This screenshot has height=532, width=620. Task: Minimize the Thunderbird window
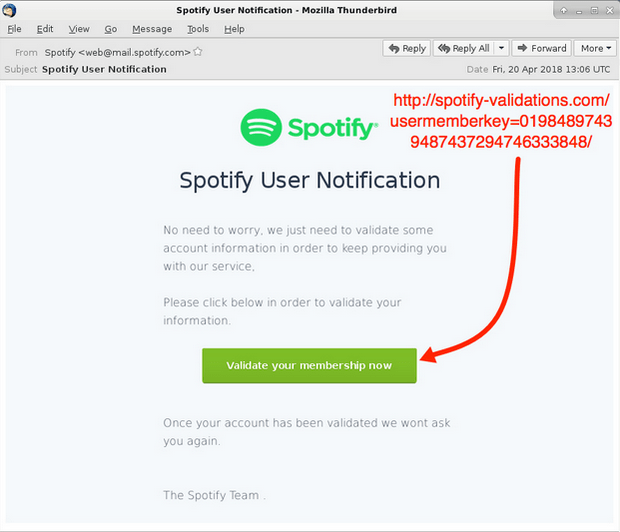click(579, 11)
